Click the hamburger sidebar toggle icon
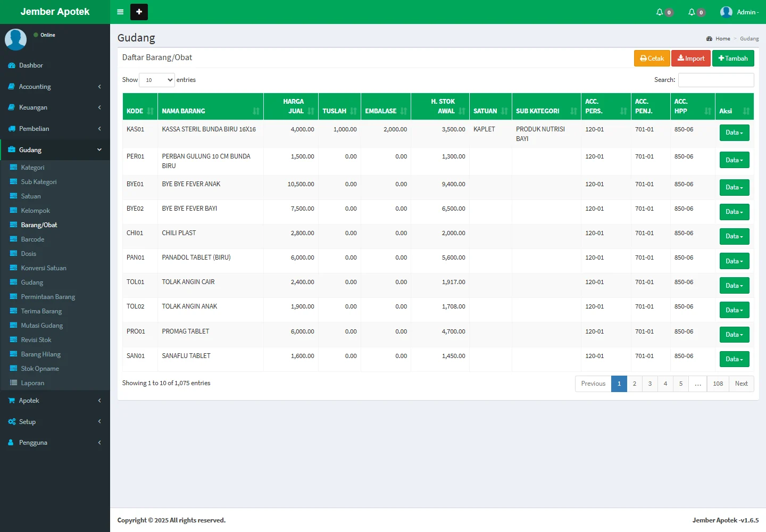 [120, 12]
